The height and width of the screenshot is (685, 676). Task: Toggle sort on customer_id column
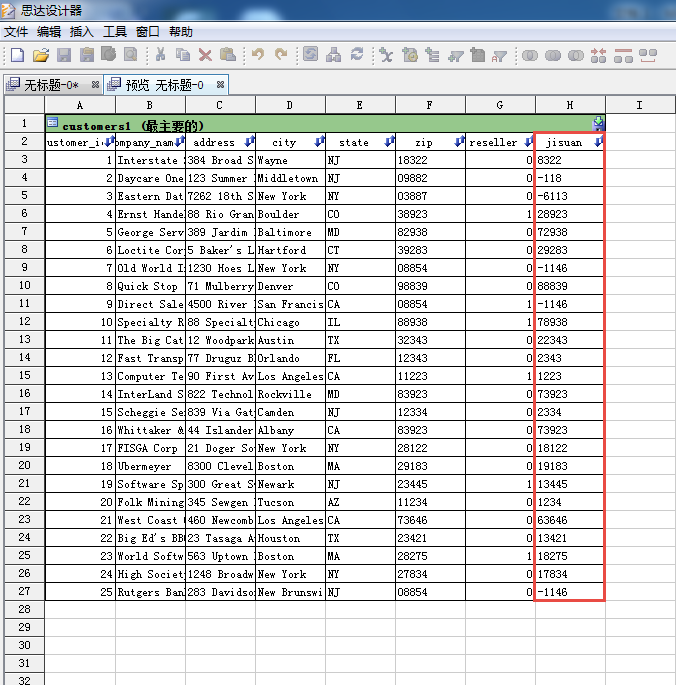(x=109, y=141)
